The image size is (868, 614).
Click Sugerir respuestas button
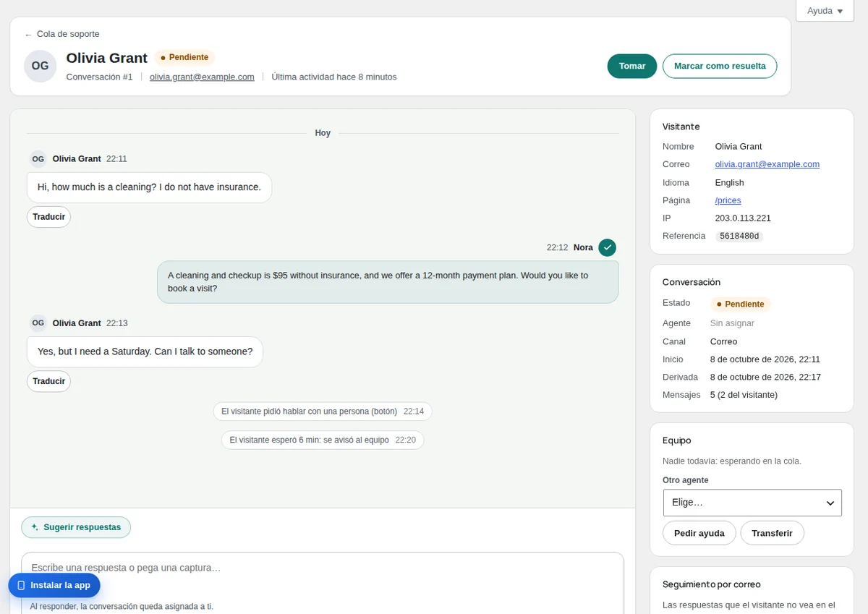pos(76,527)
